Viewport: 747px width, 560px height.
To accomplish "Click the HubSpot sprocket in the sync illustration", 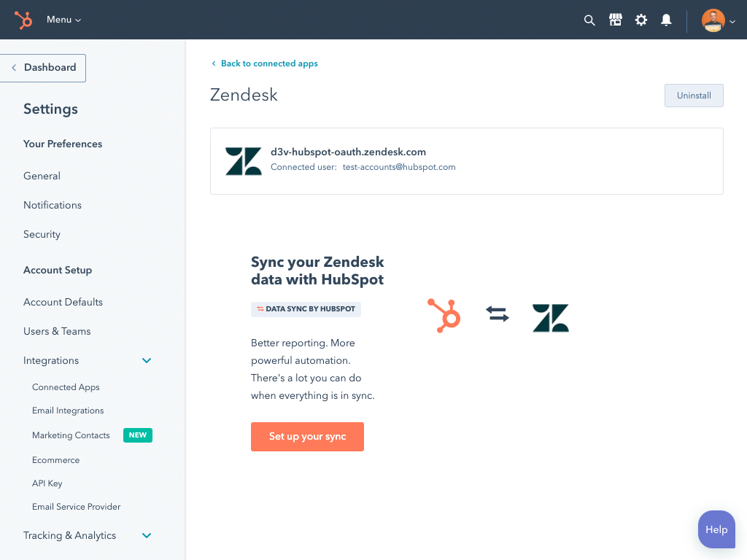I will (x=444, y=316).
